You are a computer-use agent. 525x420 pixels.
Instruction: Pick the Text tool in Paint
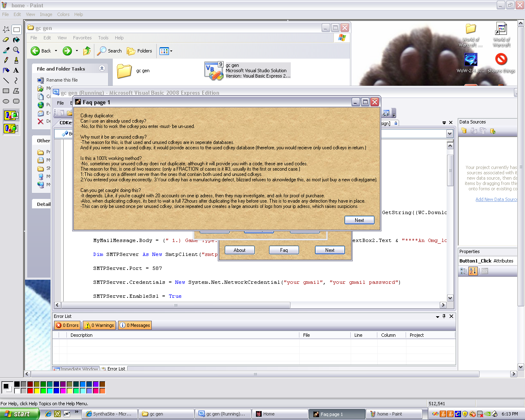click(x=16, y=71)
